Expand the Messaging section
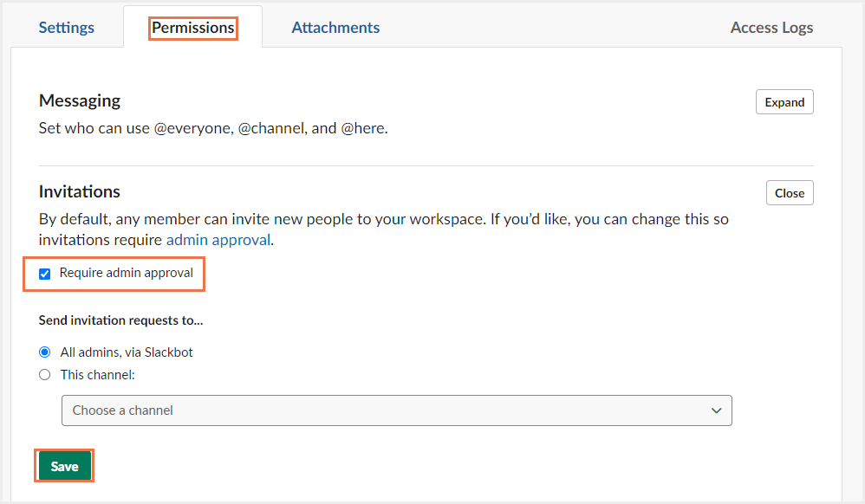This screenshot has width=865, height=504. point(784,102)
